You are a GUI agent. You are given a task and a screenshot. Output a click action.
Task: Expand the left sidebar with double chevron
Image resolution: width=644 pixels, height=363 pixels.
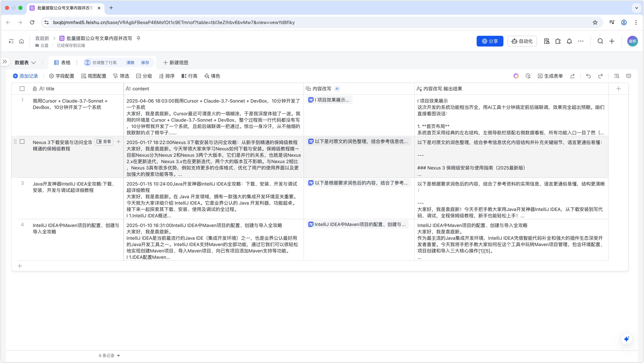(5, 61)
